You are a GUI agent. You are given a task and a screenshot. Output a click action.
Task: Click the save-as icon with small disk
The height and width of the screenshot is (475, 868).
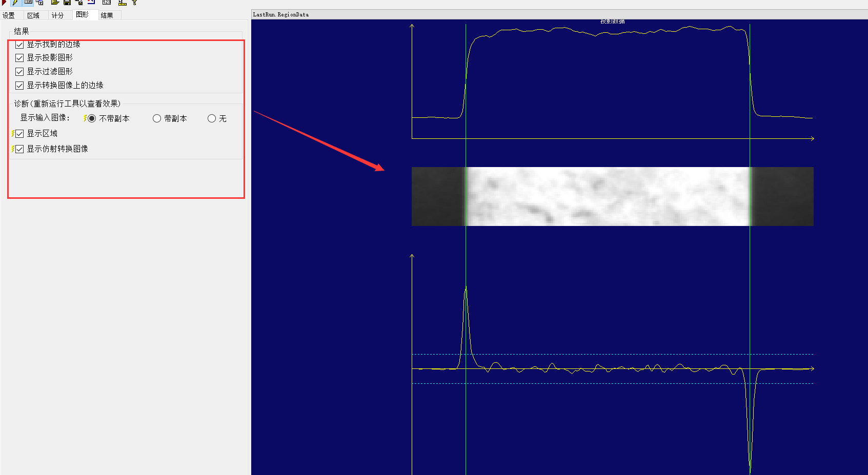pos(79,2)
